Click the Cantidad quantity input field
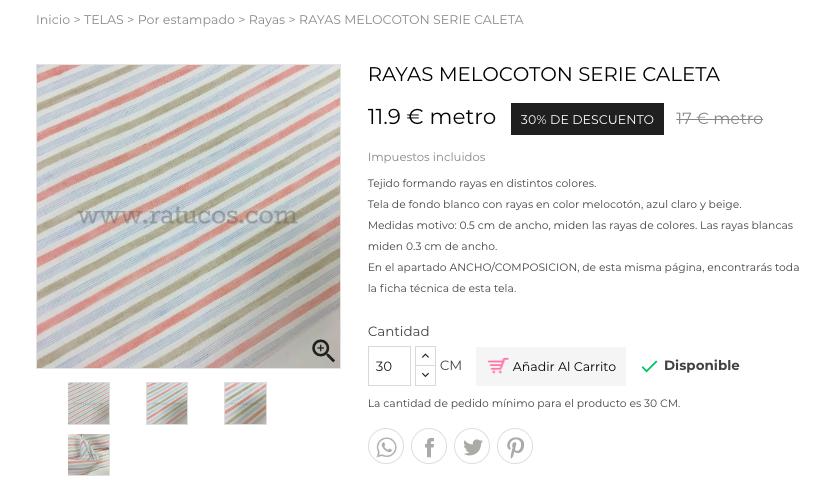 coord(389,366)
